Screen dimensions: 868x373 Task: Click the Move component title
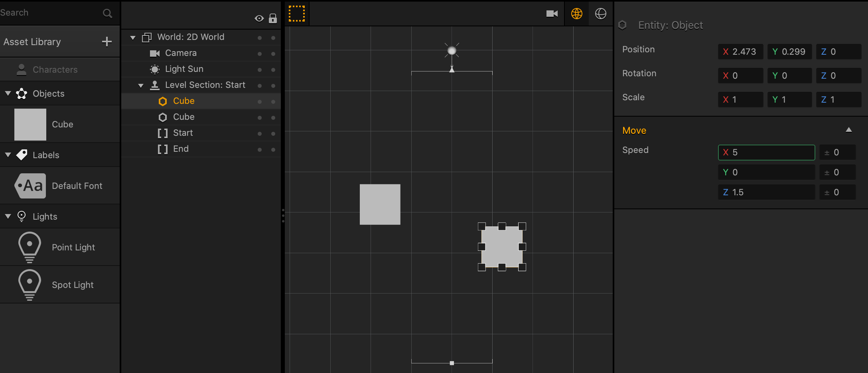pyautogui.click(x=634, y=131)
